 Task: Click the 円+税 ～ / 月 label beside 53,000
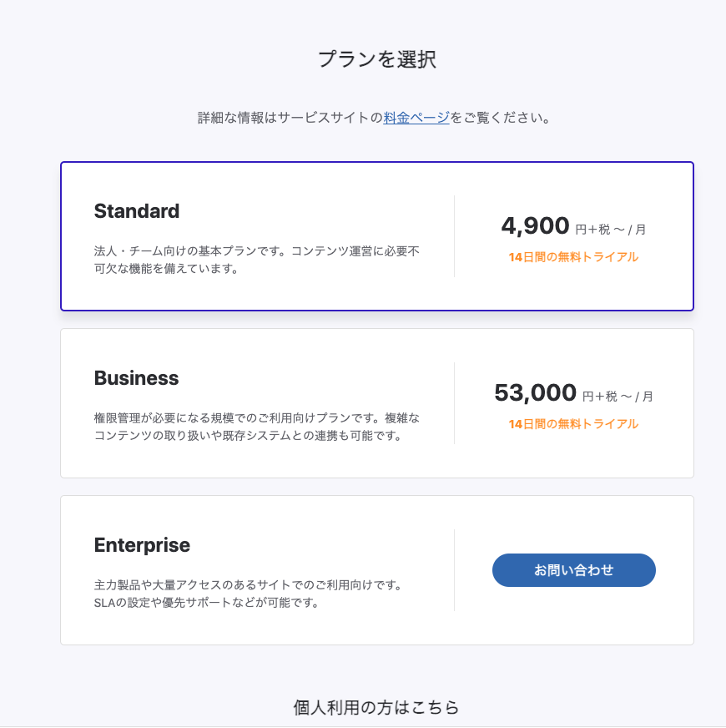[618, 396]
